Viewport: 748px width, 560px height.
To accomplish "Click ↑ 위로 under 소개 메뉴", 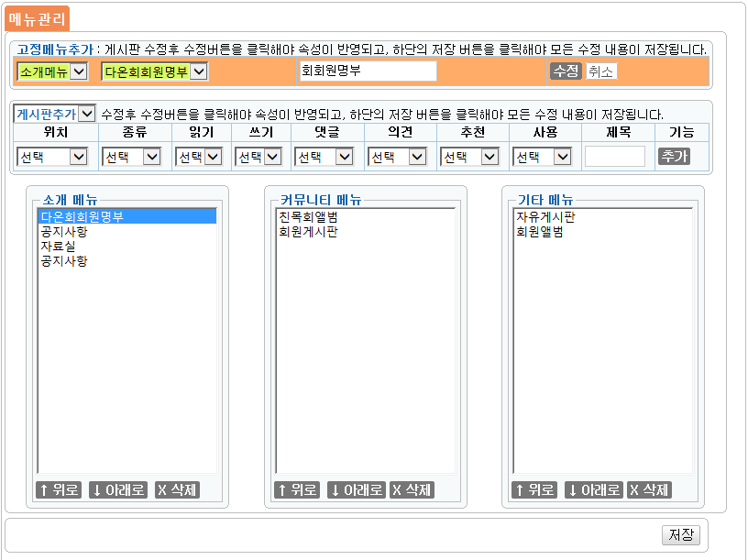I will 59,490.
